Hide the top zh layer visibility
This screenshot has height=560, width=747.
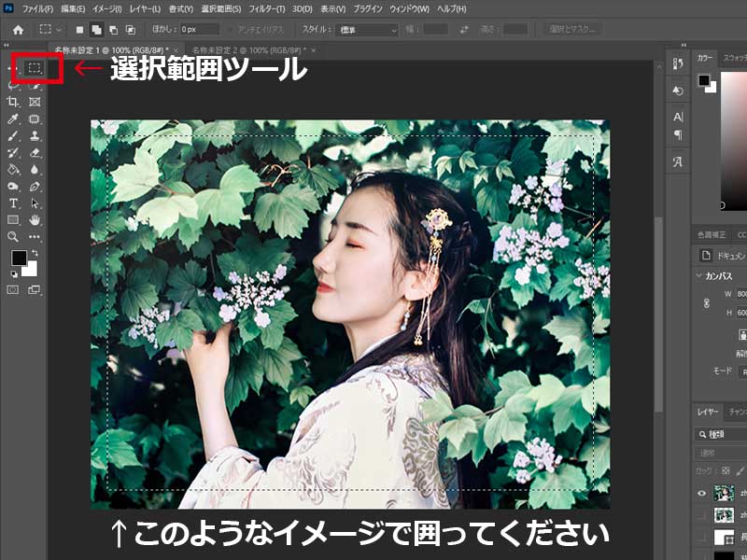[x=702, y=493]
